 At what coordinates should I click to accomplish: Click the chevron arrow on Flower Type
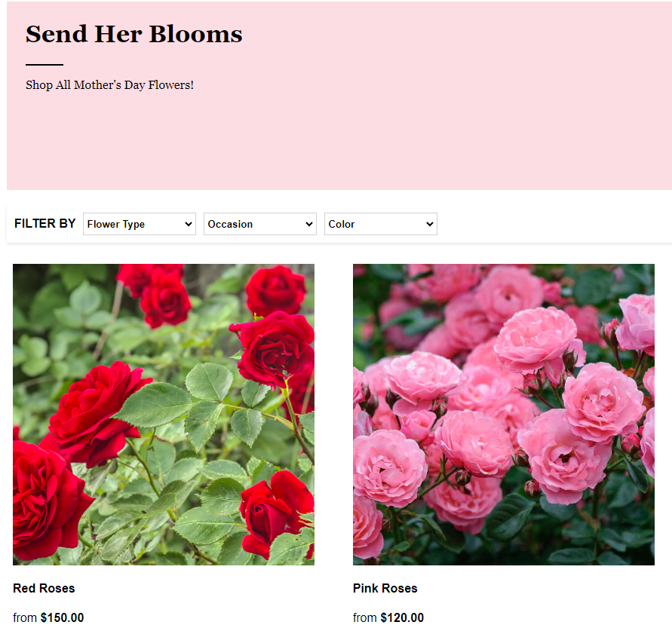pyautogui.click(x=188, y=224)
